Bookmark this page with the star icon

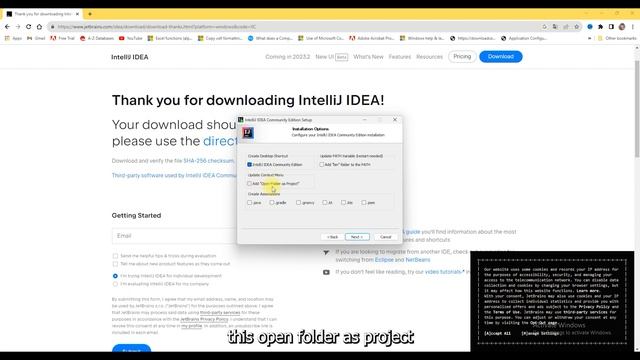point(577,27)
